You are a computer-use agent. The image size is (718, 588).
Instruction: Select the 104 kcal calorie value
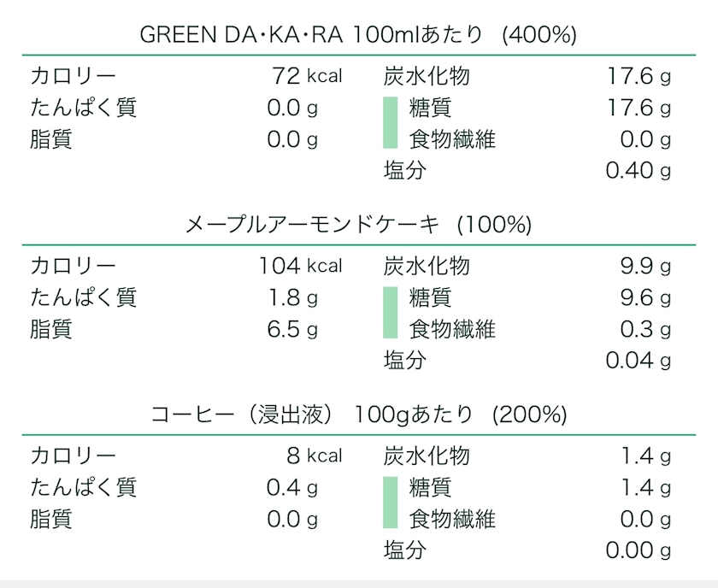(300, 266)
